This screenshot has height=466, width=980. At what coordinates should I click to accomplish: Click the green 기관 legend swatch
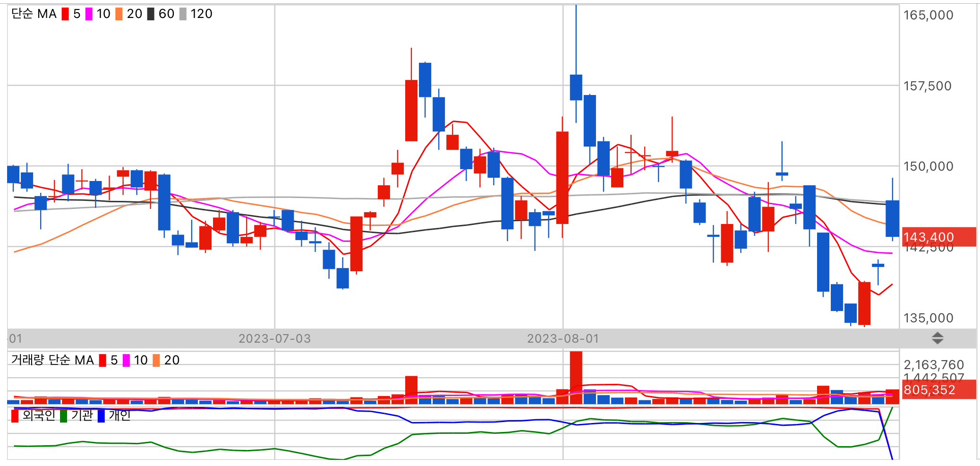pos(63,416)
